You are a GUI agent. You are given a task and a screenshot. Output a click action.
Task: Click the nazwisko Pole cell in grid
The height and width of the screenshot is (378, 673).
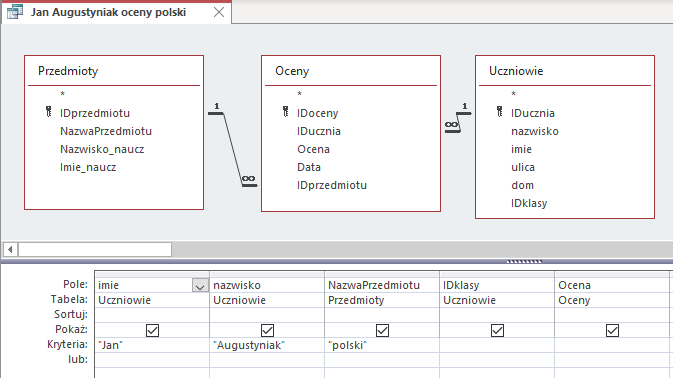click(267, 285)
